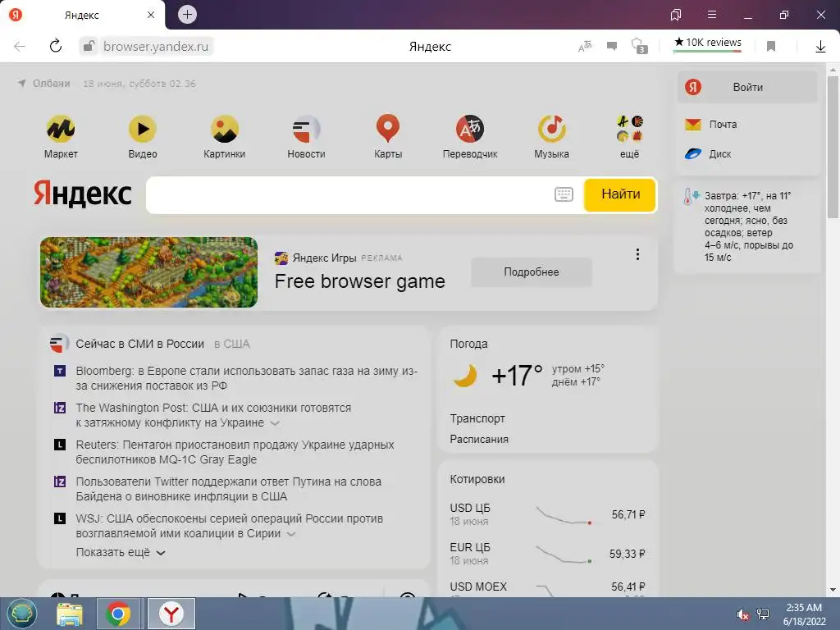Open the 10K reviews site rating

click(708, 43)
